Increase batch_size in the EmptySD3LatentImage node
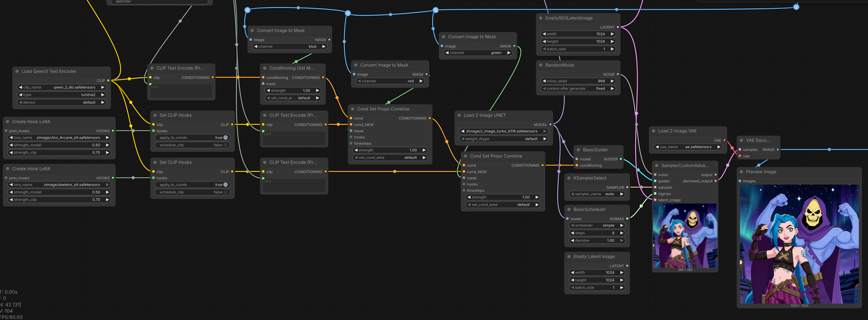This screenshot has width=868, height=320. pyautogui.click(x=612, y=49)
